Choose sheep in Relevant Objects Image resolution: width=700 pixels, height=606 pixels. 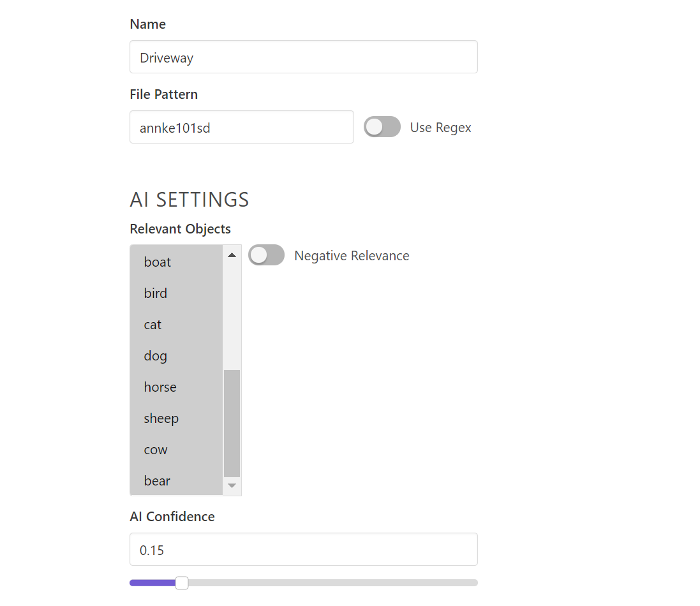pos(176,418)
